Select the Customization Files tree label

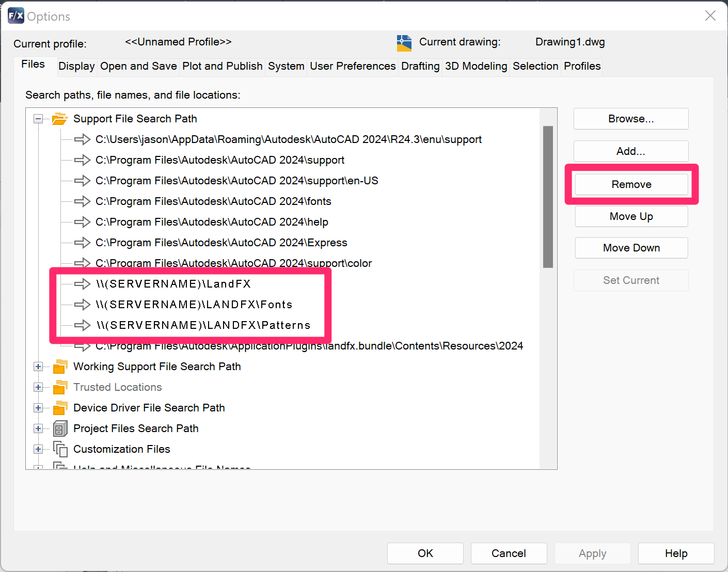122,449
